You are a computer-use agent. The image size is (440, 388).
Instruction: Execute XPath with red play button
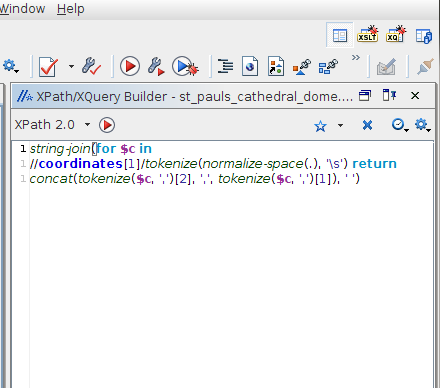(x=107, y=125)
